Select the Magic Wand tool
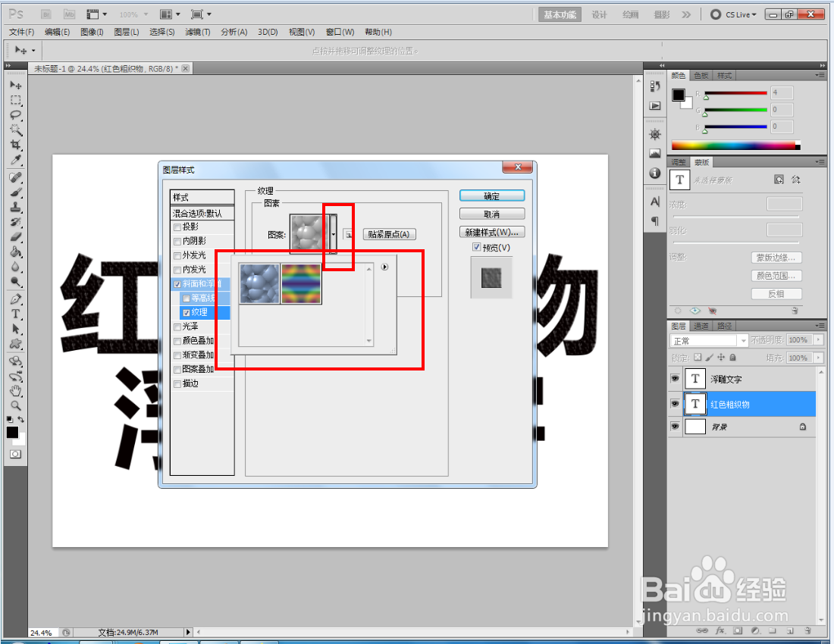834x644 pixels. (15, 130)
